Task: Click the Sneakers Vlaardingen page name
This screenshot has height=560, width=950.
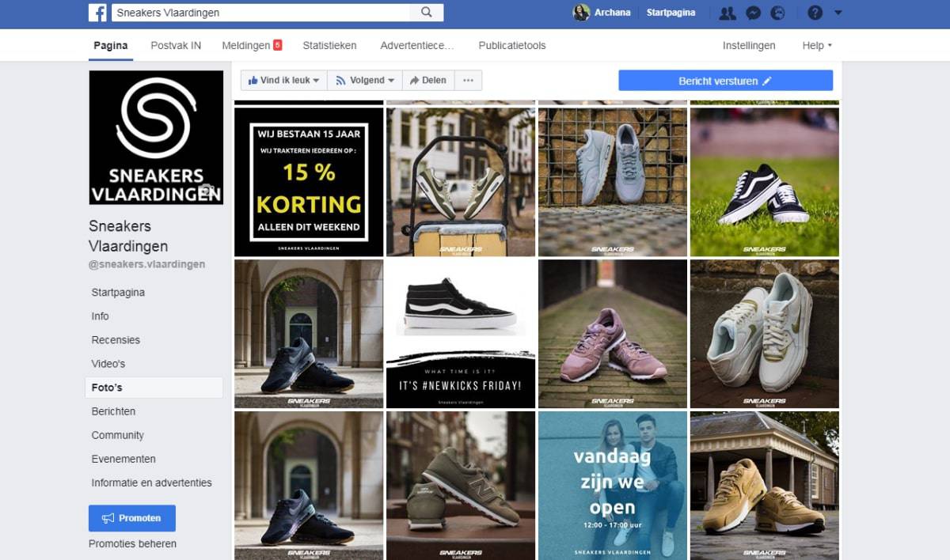Action: 128,236
